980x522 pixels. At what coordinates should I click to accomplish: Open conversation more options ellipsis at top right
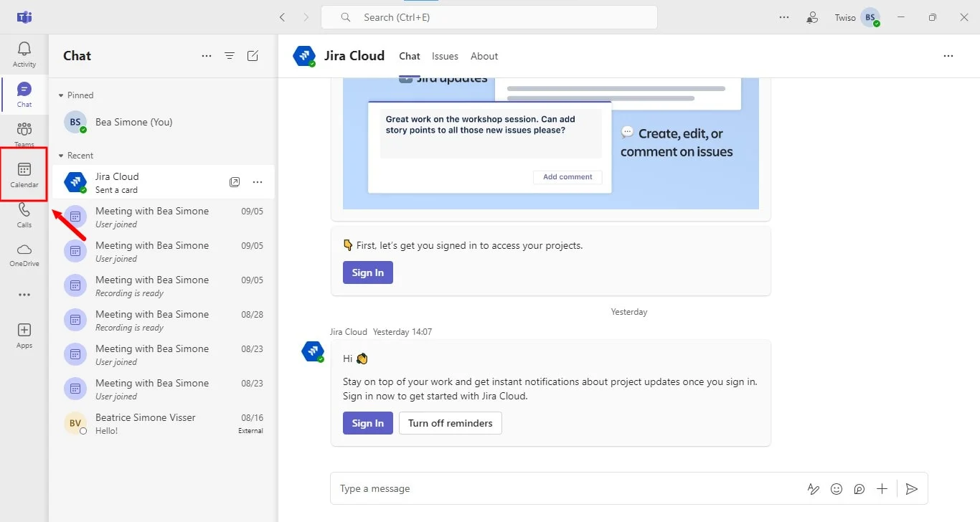point(948,56)
